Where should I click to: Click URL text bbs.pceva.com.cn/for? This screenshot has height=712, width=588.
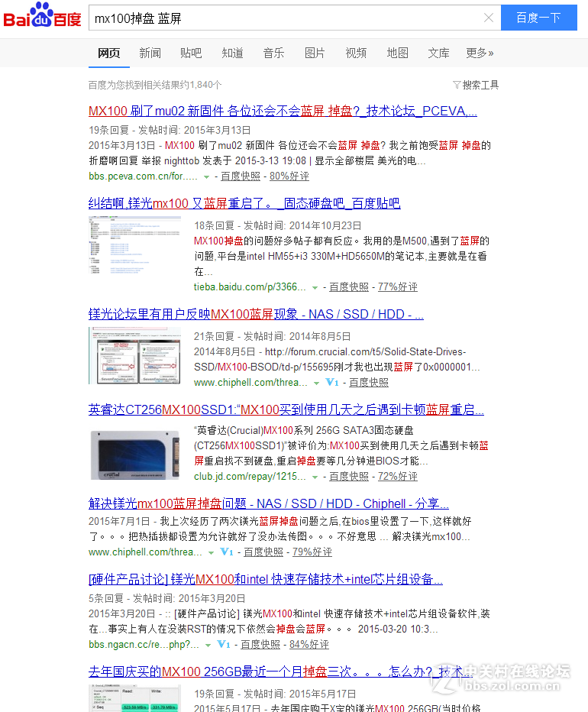point(143,176)
